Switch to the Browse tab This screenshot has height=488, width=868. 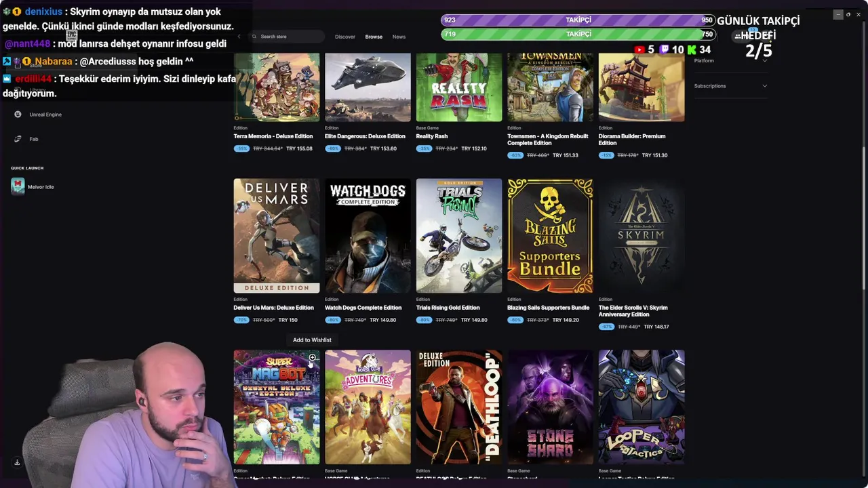coord(374,37)
